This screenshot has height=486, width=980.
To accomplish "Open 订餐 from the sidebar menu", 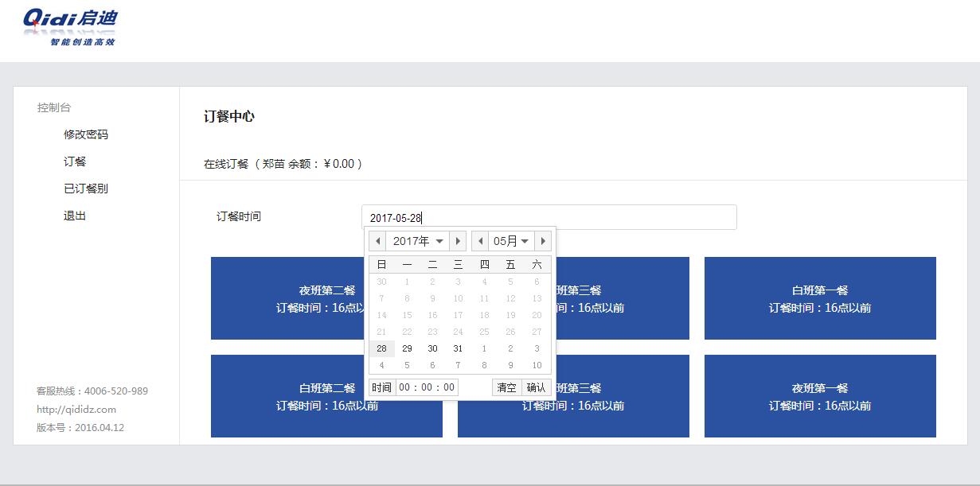I will tap(75, 161).
